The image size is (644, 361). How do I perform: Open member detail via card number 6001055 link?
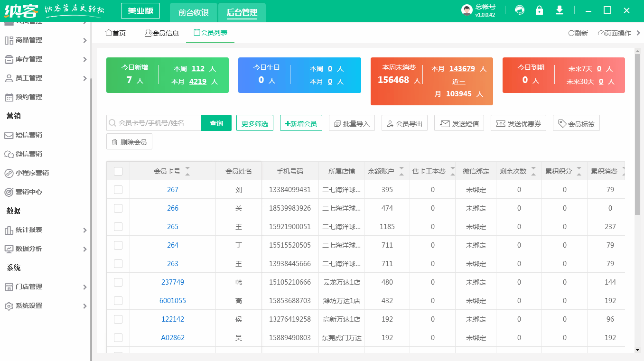point(173,301)
